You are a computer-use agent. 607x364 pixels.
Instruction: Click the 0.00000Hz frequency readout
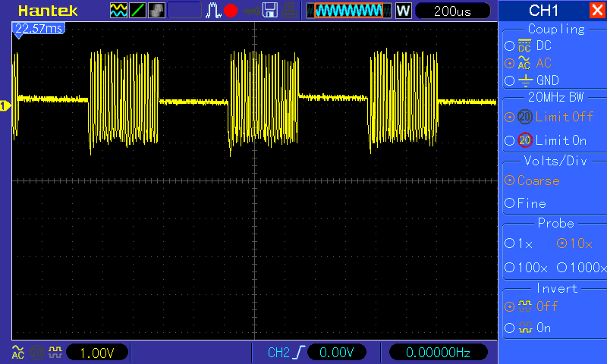[438, 353]
